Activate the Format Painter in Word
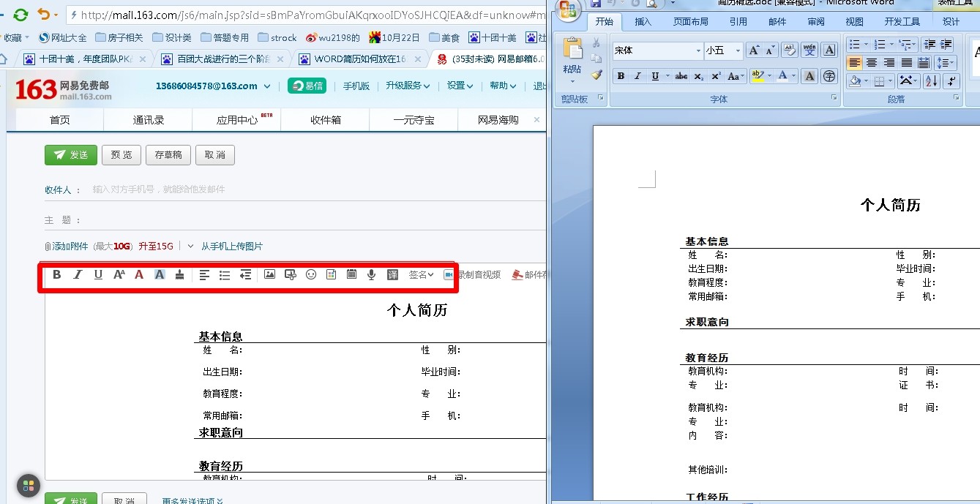Viewport: 980px width, 504px height. coord(596,75)
